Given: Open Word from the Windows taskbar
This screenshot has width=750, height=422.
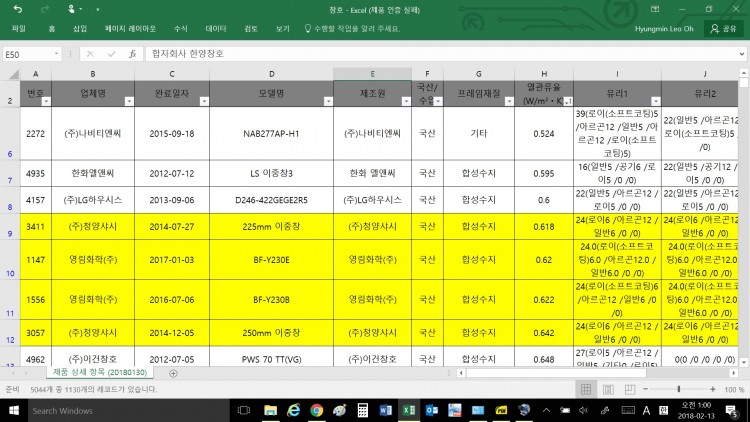Looking at the screenshot, I should [385, 410].
